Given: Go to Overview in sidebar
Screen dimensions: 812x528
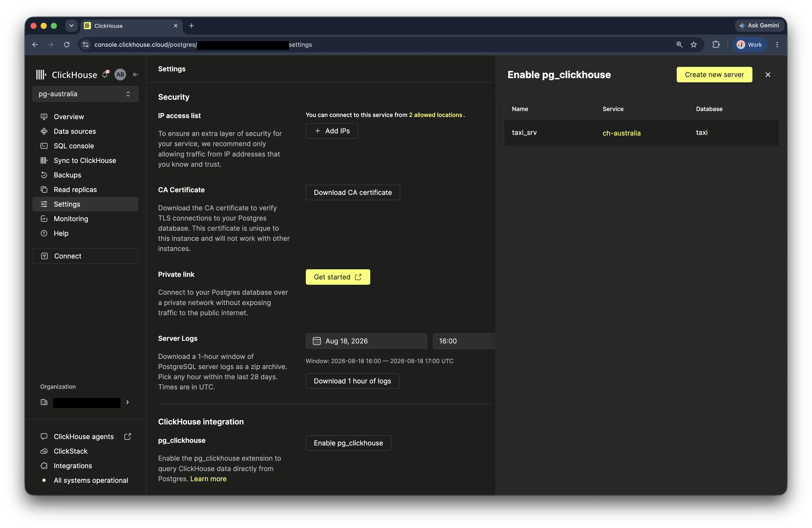Looking at the screenshot, I should [x=85, y=117].
